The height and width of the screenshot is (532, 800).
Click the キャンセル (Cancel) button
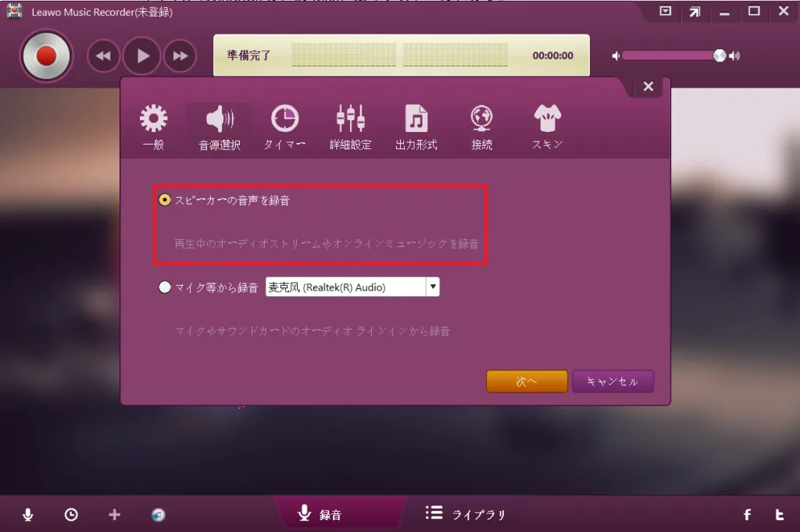612,381
